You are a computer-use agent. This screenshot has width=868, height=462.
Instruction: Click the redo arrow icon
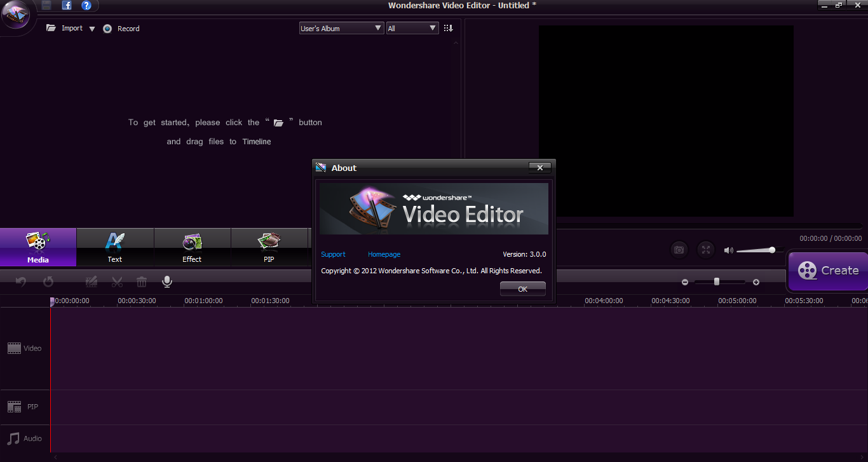coord(48,282)
